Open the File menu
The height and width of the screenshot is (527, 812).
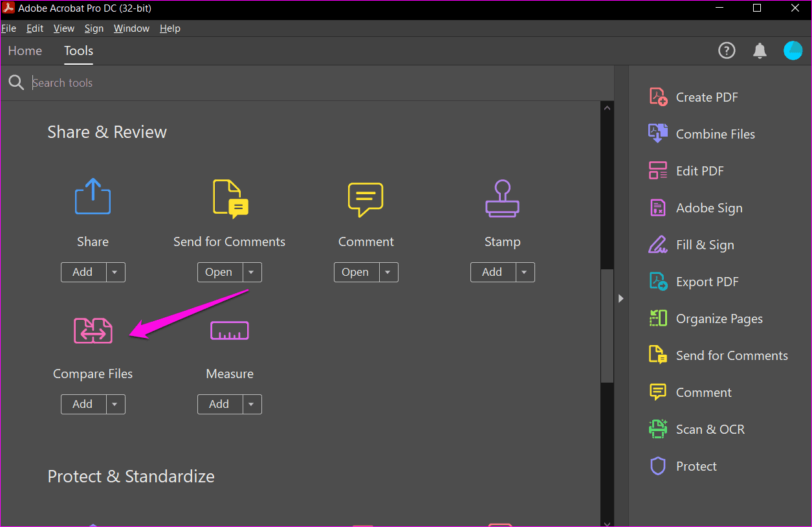[x=8, y=28]
